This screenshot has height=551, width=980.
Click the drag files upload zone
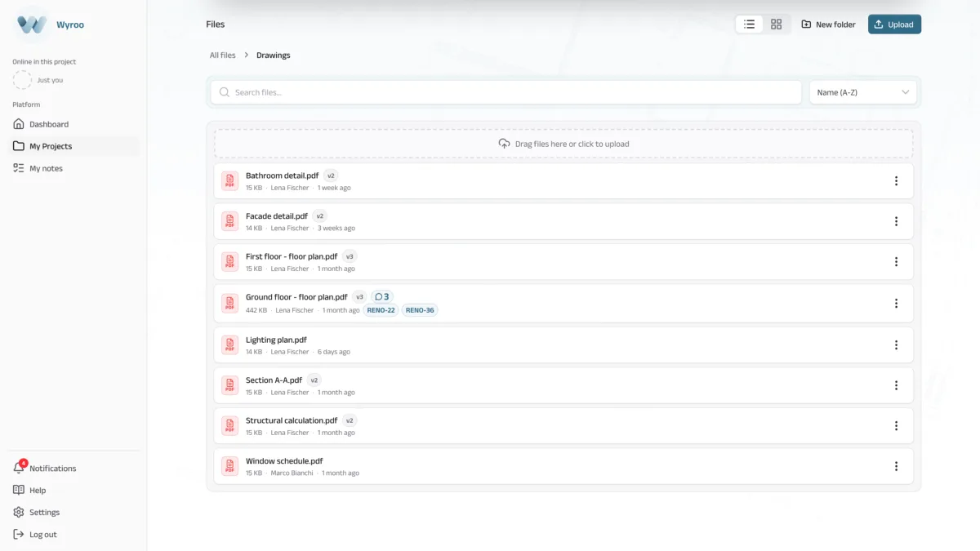563,144
